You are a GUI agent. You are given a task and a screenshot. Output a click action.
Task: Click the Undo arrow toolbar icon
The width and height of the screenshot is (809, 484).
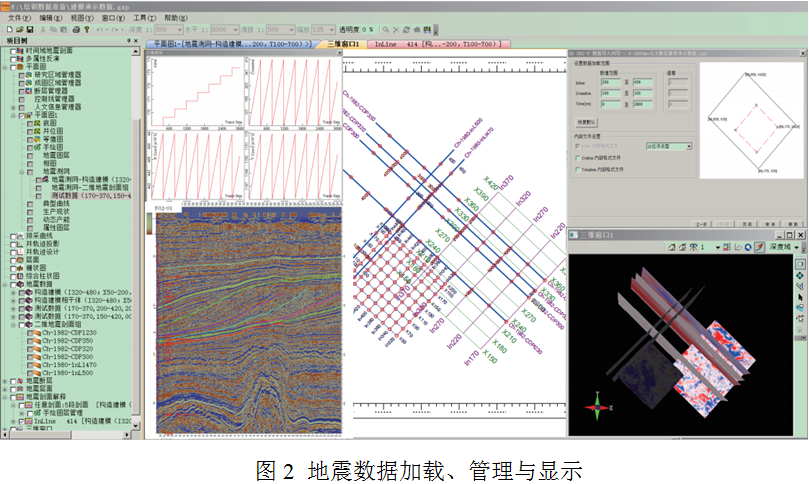(99, 29)
